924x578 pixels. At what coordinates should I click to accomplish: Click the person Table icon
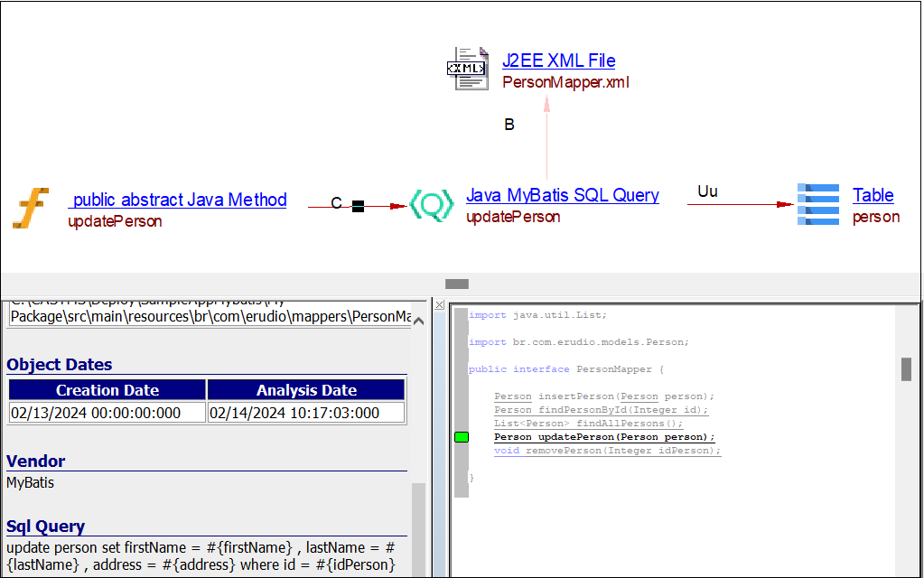817,204
